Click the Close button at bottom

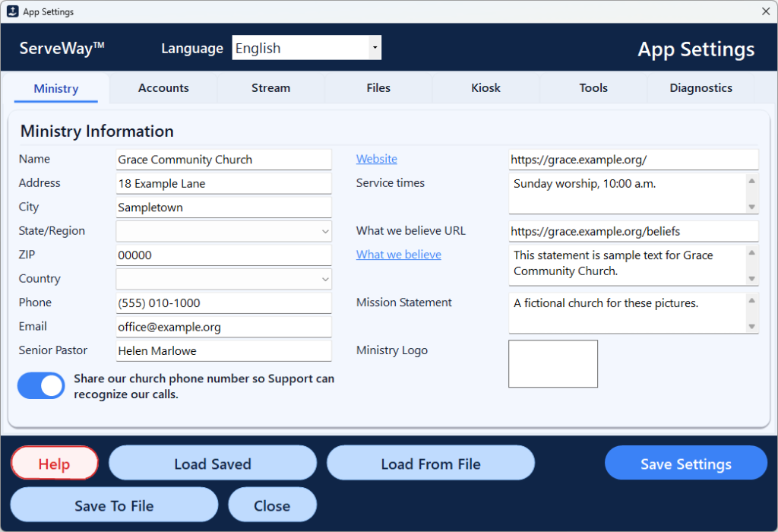coord(273,505)
